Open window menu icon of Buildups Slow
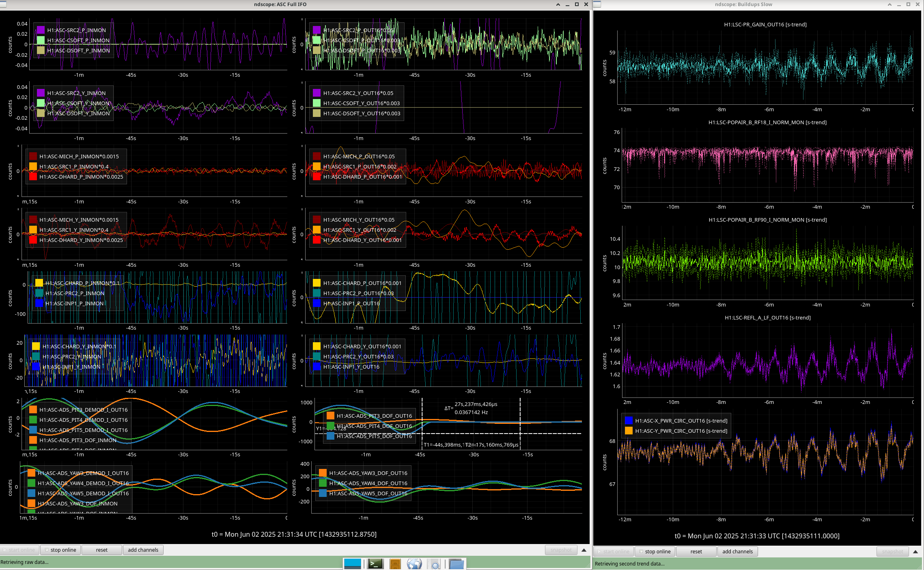 [597, 4]
